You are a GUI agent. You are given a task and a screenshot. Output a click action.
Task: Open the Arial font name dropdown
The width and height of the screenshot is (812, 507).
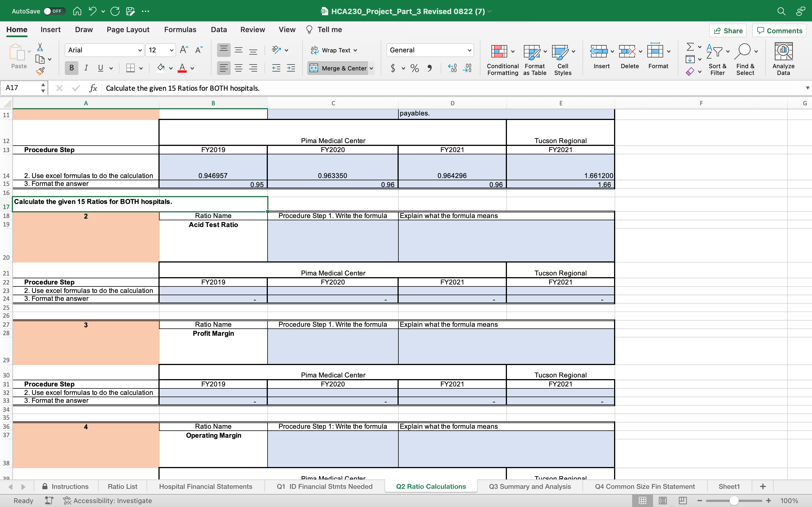(x=140, y=50)
